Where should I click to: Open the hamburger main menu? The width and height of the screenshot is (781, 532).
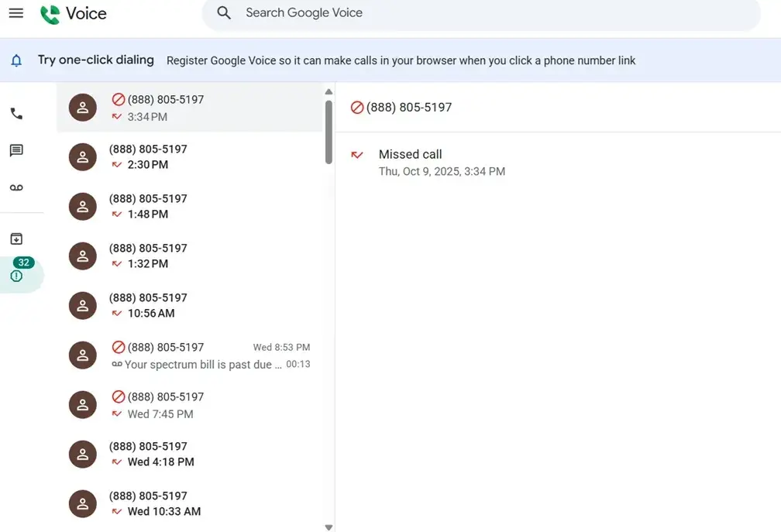tap(16, 13)
